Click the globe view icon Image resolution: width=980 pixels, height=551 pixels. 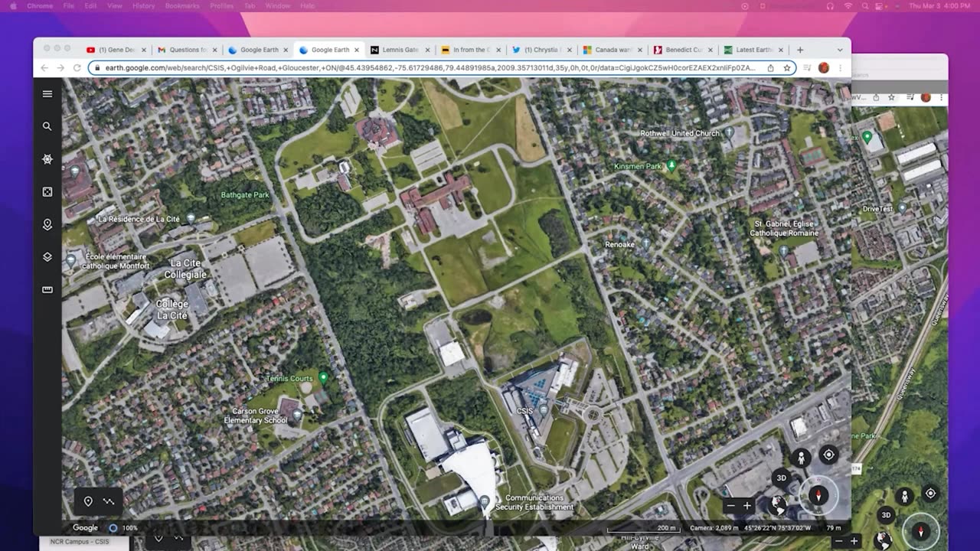778,505
